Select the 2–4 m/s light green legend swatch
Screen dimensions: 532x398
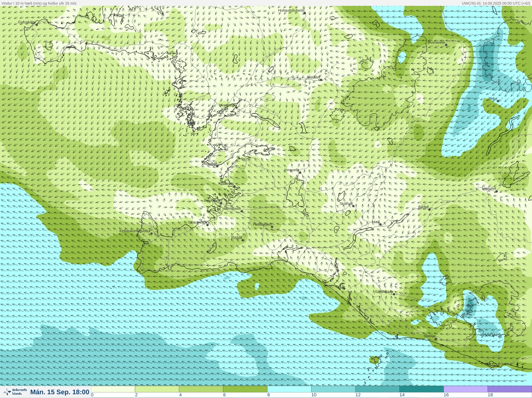point(157,389)
